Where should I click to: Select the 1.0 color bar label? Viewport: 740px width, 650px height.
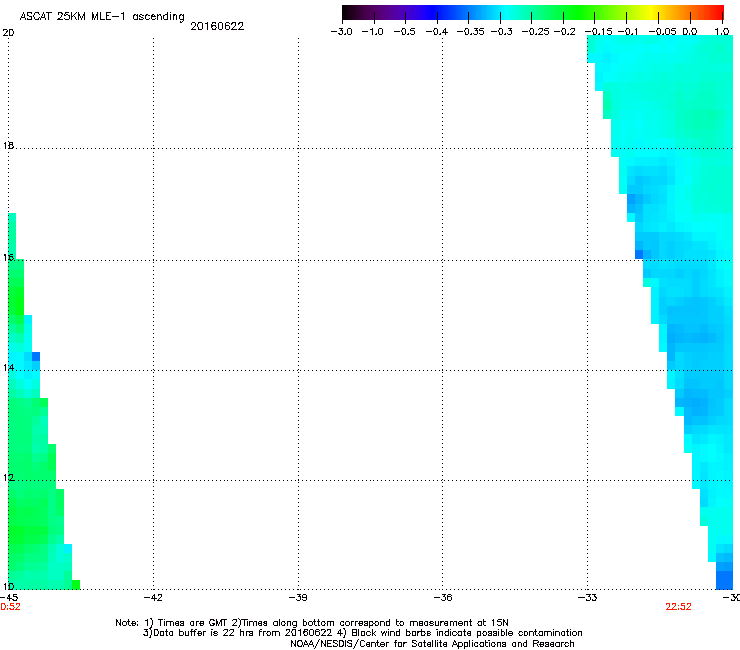click(722, 32)
